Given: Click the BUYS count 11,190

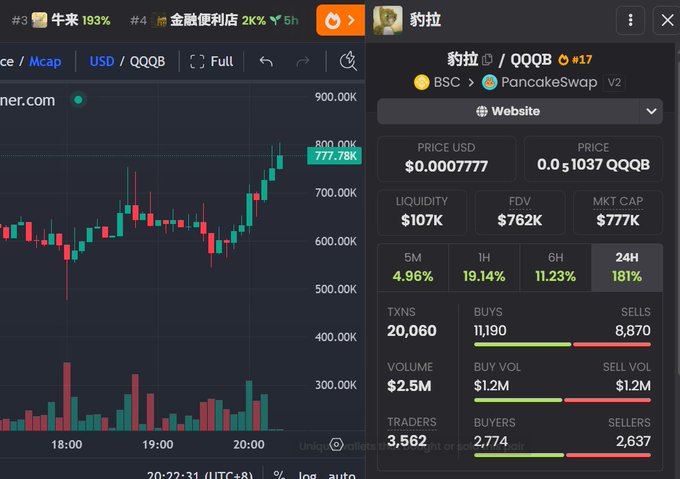Looking at the screenshot, I should coord(490,331).
